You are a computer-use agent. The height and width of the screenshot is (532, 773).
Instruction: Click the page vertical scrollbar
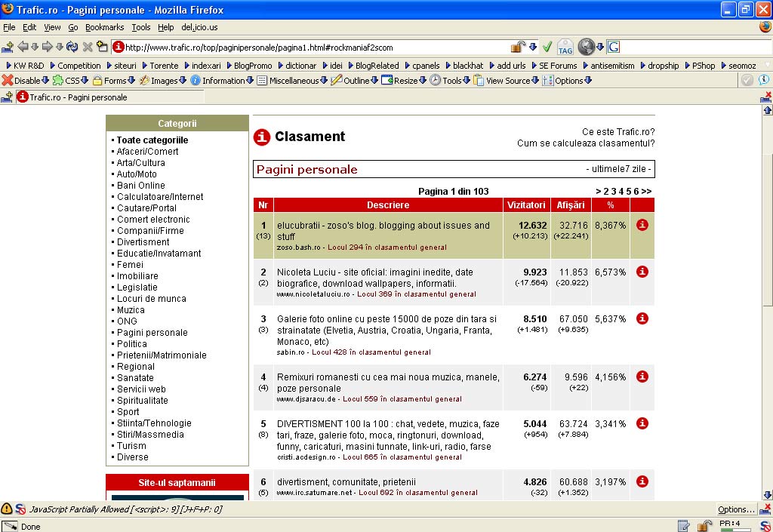coord(768,303)
